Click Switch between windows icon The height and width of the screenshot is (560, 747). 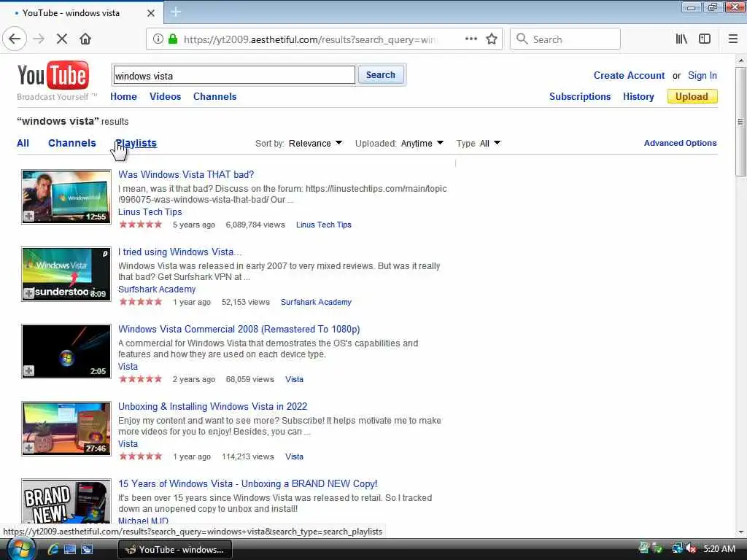point(87,550)
